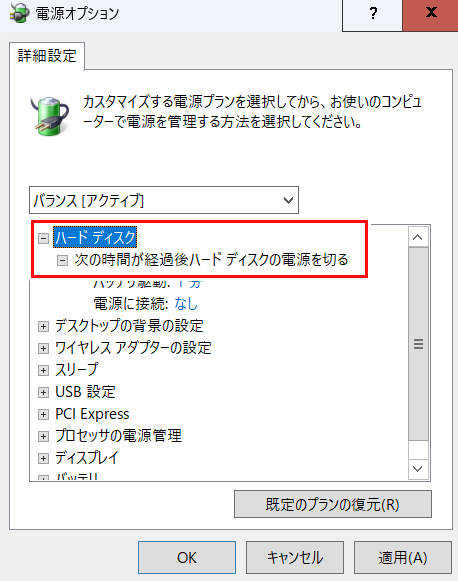Screen dimensions: 458x581
Task: Collapse the ハード ディスク tree node
Action: [43, 238]
